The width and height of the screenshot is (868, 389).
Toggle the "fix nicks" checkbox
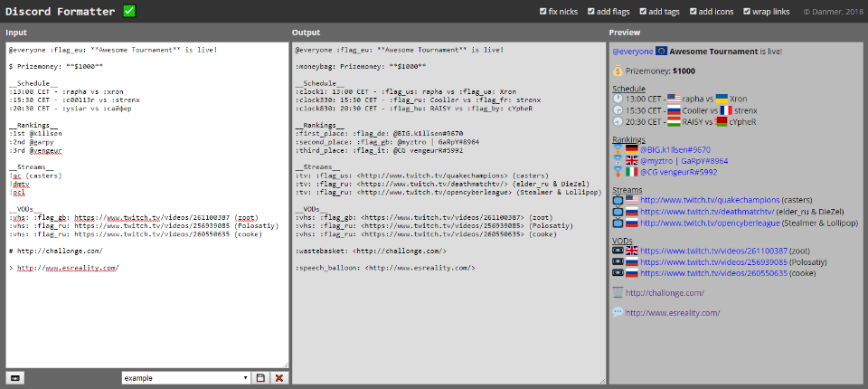click(542, 12)
